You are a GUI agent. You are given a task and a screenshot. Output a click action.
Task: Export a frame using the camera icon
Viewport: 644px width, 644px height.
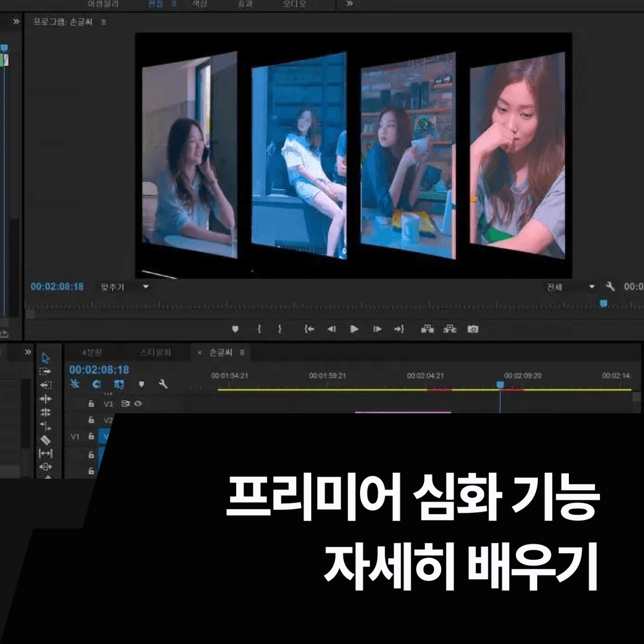click(473, 329)
